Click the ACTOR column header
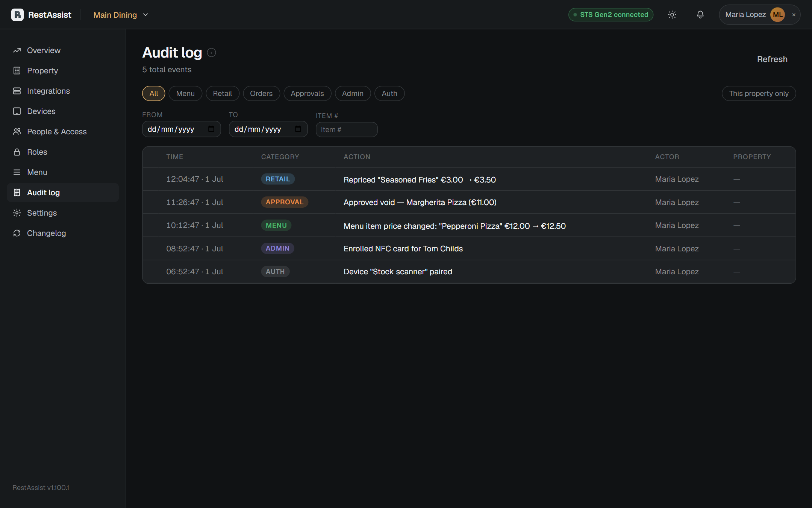Viewport: 812px width, 508px height. pyautogui.click(x=667, y=157)
